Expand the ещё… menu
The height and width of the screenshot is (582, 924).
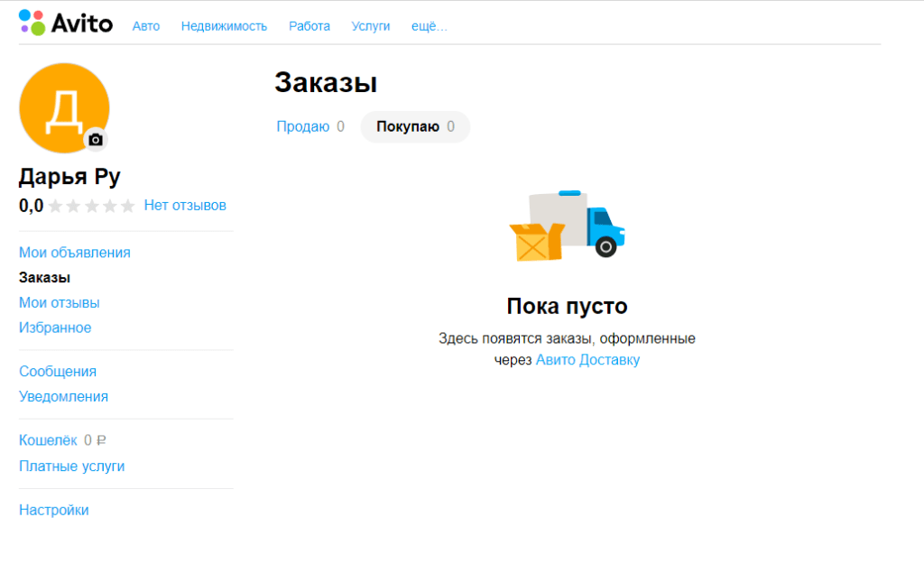pos(430,26)
